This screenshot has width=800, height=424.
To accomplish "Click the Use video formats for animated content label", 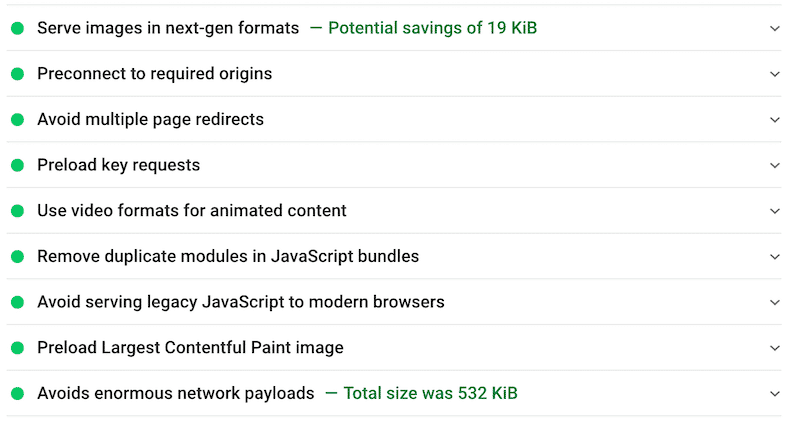I will pos(192,211).
